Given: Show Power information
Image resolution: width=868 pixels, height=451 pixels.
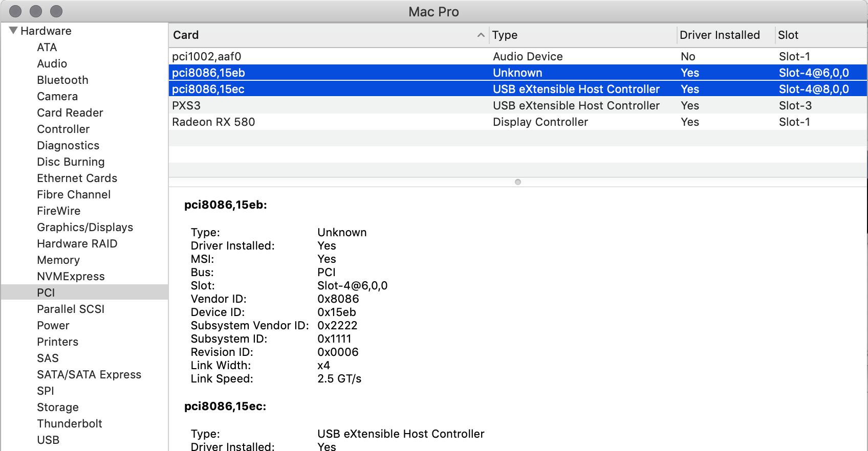Looking at the screenshot, I should pos(53,326).
